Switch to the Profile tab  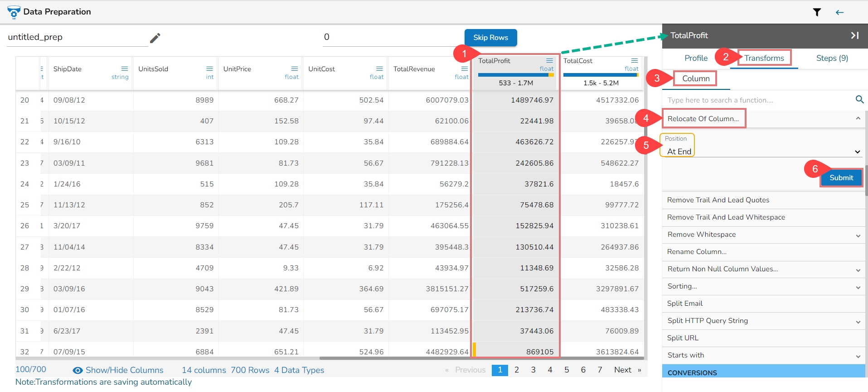point(696,58)
